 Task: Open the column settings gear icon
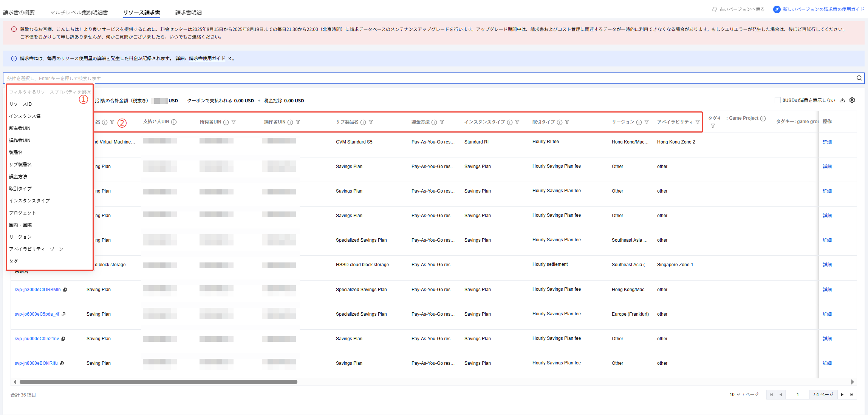point(852,100)
